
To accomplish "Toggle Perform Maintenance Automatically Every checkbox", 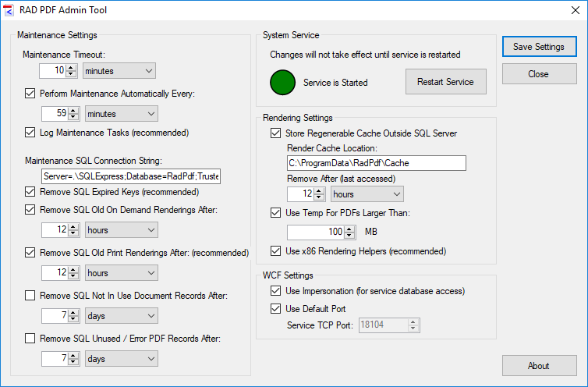I will pos(30,94).
